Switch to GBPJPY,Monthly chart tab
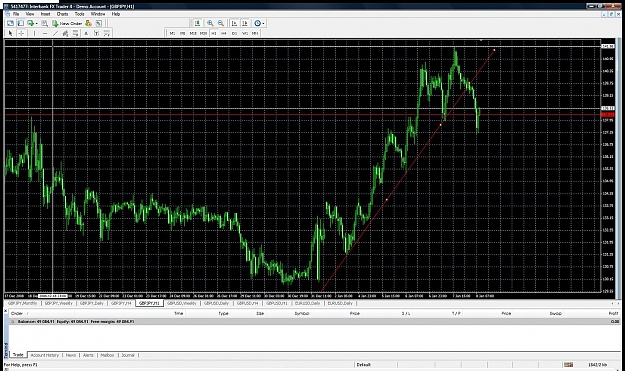This screenshot has height=371, width=625. (x=23, y=303)
